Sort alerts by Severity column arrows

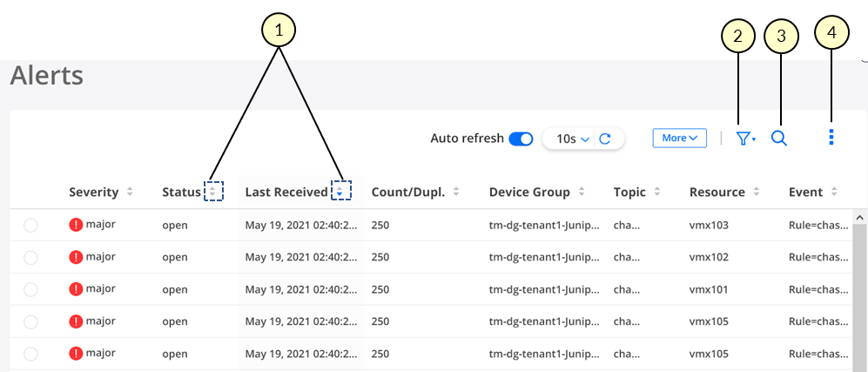pyautogui.click(x=130, y=192)
